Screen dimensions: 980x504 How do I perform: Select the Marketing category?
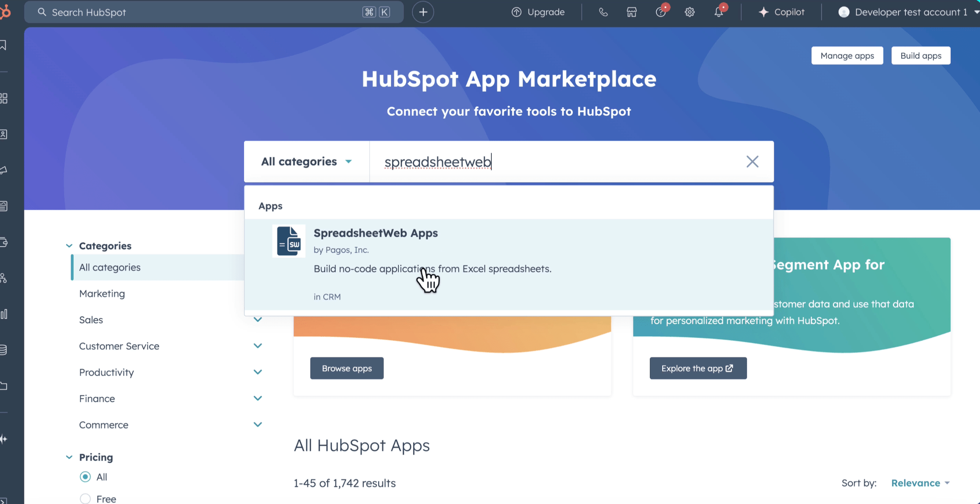click(102, 293)
